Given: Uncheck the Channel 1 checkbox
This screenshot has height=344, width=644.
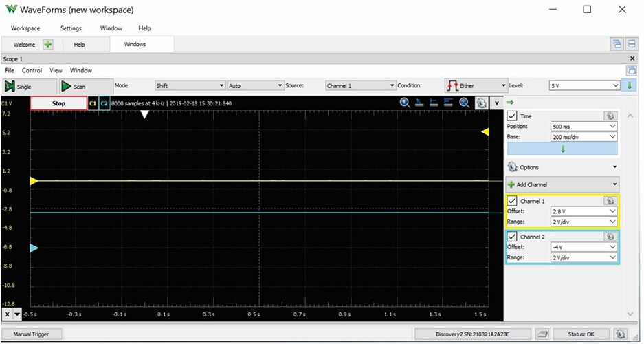Looking at the screenshot, I should pos(512,201).
